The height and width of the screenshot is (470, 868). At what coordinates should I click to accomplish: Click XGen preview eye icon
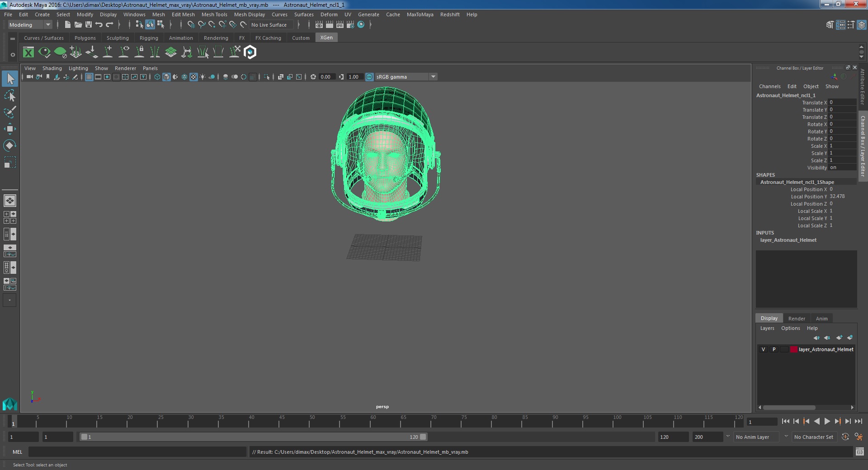click(x=44, y=52)
